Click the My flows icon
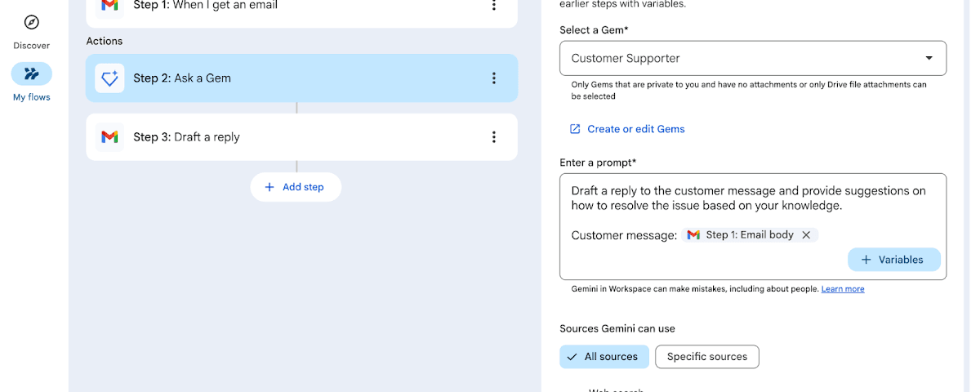980x392 pixels. [31, 74]
